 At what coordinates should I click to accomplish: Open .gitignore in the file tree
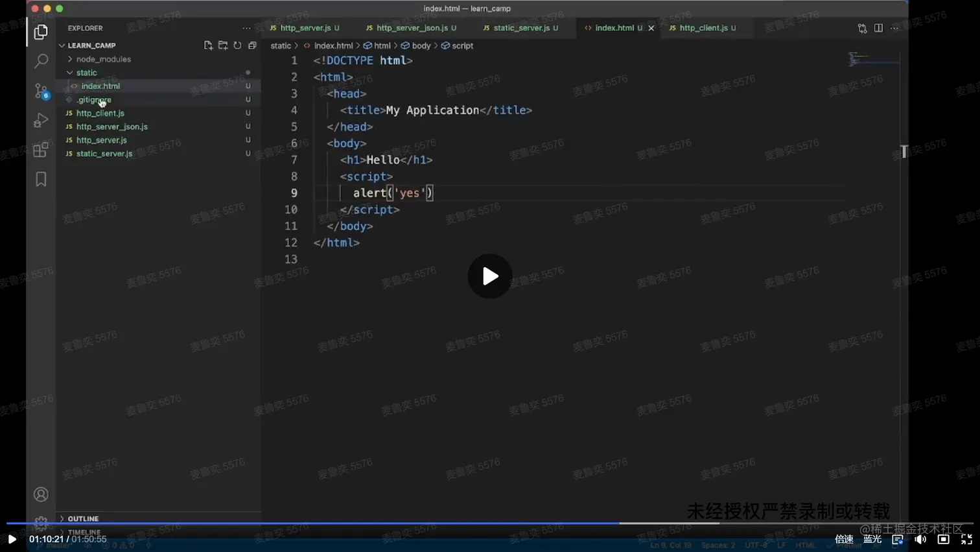point(94,99)
